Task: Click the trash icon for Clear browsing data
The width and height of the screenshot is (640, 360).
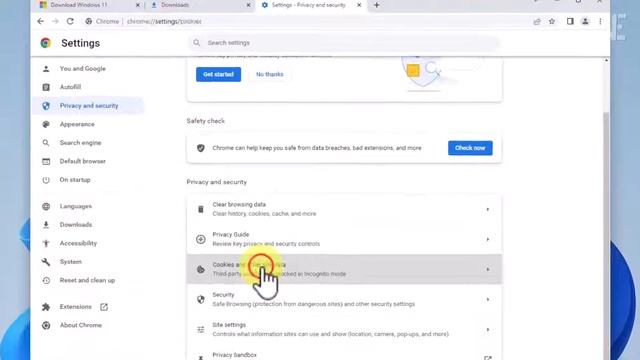Action: (200, 209)
